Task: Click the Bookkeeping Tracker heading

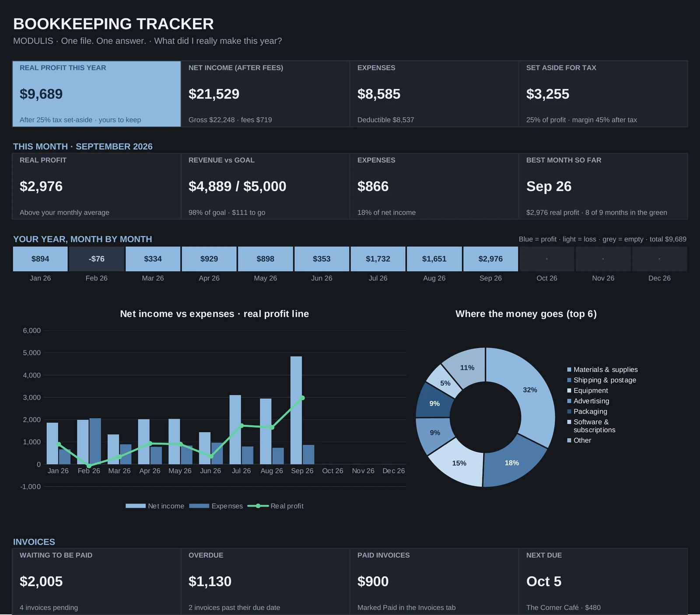Action: 114,24
